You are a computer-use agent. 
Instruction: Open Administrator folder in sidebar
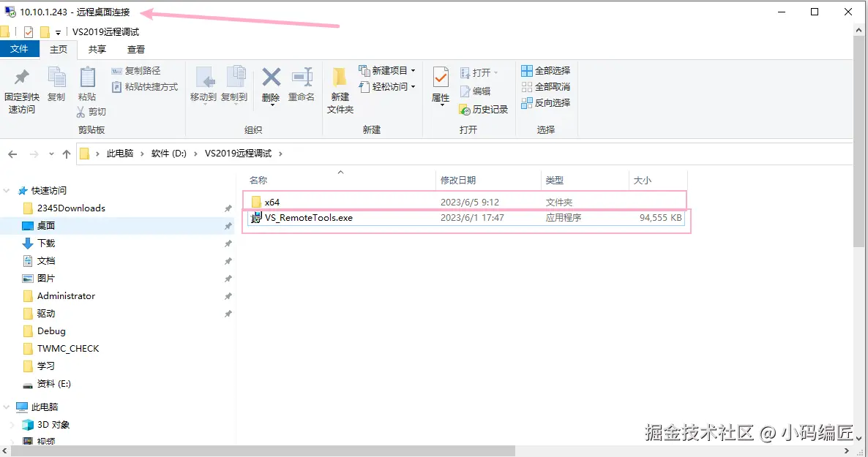[66, 296]
